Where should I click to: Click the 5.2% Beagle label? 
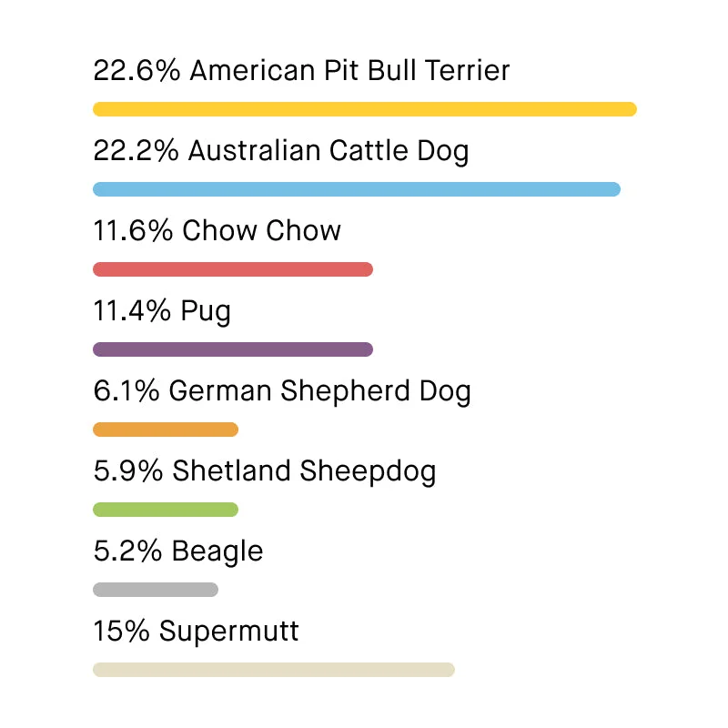click(x=178, y=551)
